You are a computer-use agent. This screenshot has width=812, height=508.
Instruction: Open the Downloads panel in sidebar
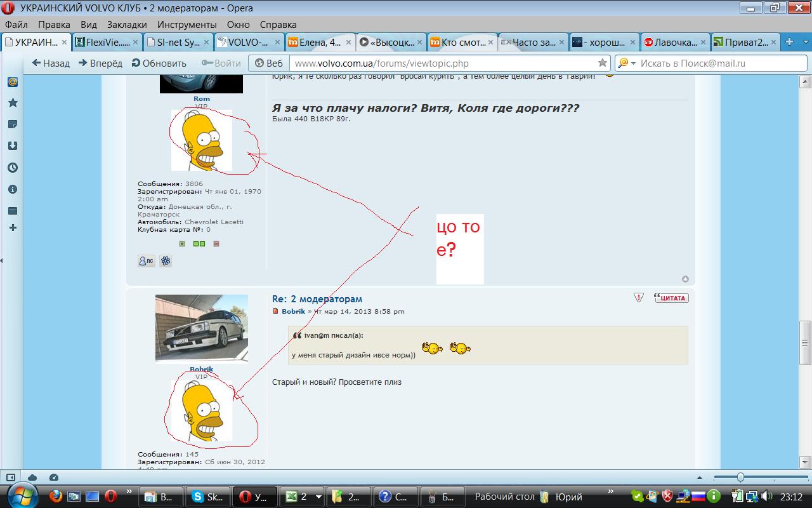pos(12,146)
